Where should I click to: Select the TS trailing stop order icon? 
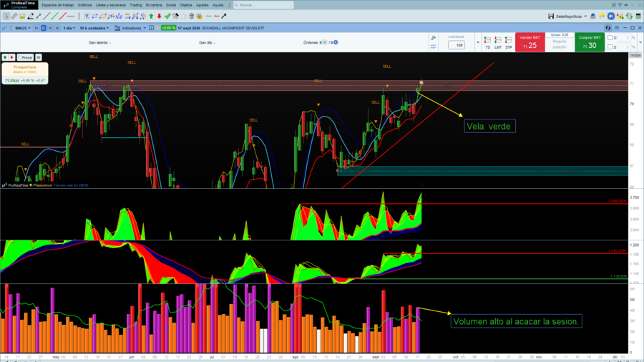(487, 43)
